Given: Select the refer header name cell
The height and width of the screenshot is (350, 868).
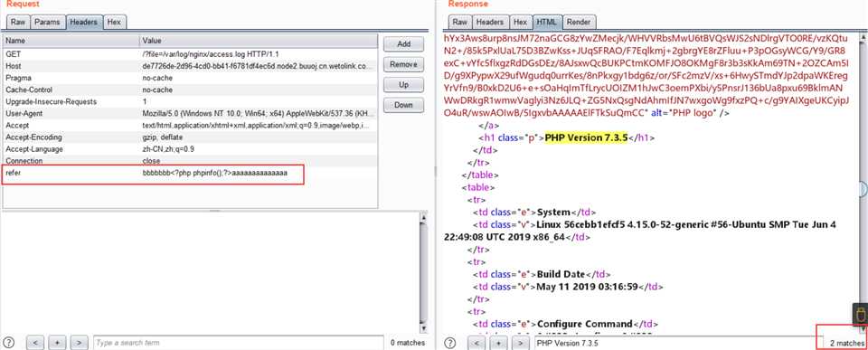Looking at the screenshot, I should [71, 173].
